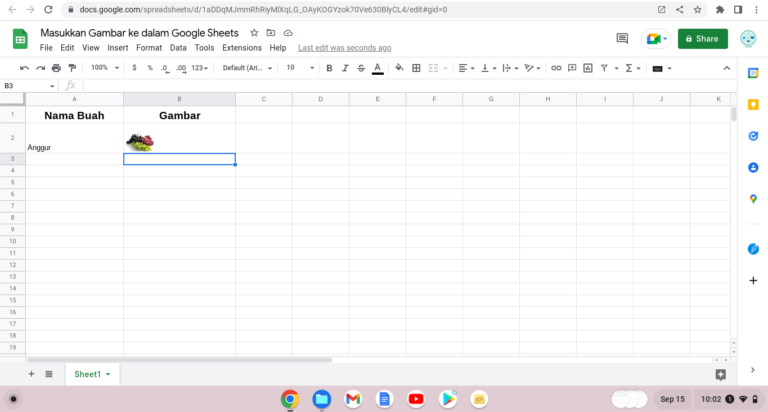The height and width of the screenshot is (412, 768).
Task: Click the Undo icon in toolbar
Action: click(x=24, y=68)
